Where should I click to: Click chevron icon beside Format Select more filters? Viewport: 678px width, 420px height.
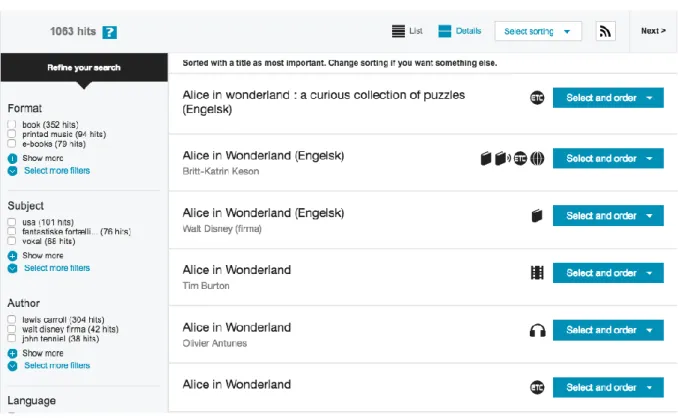(x=13, y=171)
